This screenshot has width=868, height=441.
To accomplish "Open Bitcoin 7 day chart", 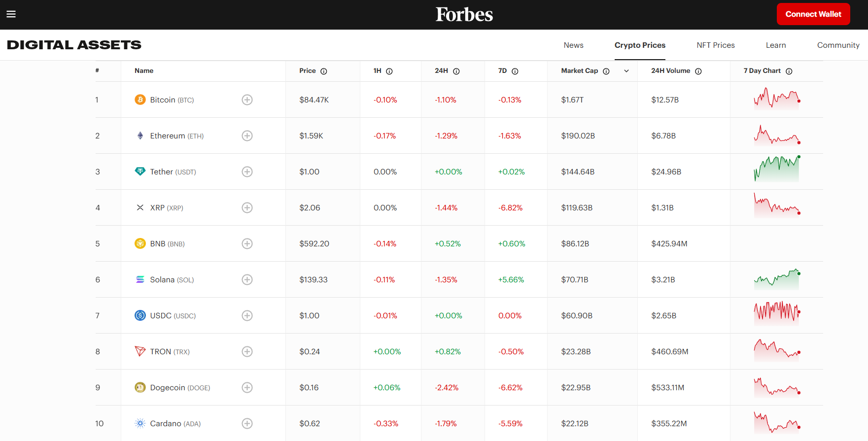I will click(x=777, y=99).
